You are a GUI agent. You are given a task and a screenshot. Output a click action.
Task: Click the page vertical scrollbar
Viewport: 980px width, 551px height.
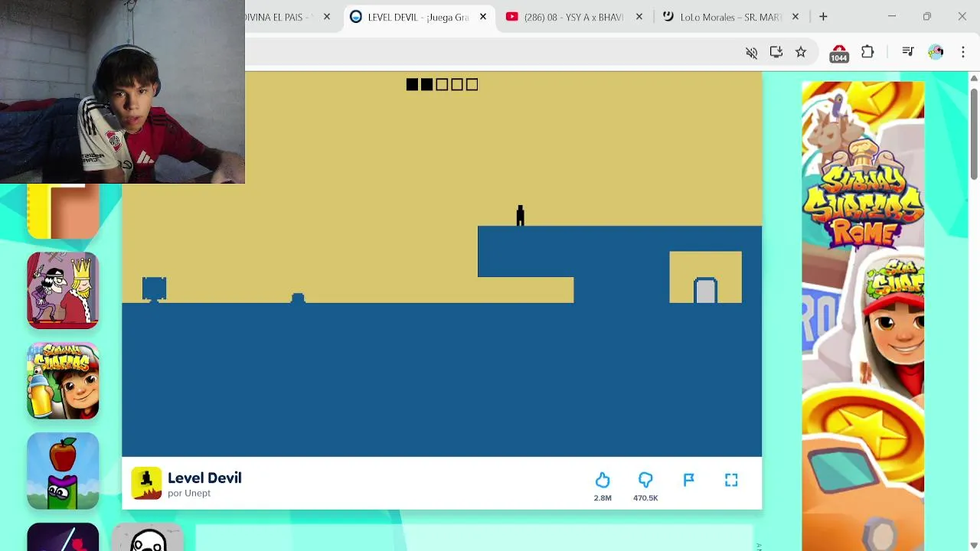tap(974, 134)
